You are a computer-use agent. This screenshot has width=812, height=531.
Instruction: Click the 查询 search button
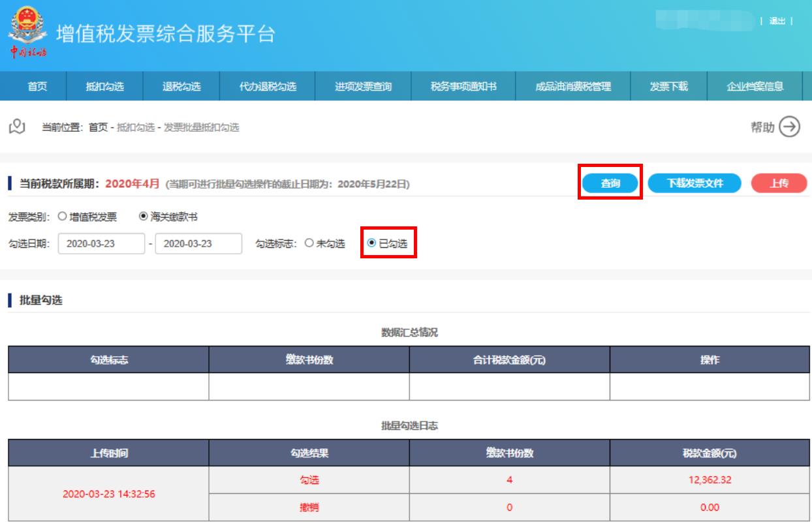coord(610,184)
